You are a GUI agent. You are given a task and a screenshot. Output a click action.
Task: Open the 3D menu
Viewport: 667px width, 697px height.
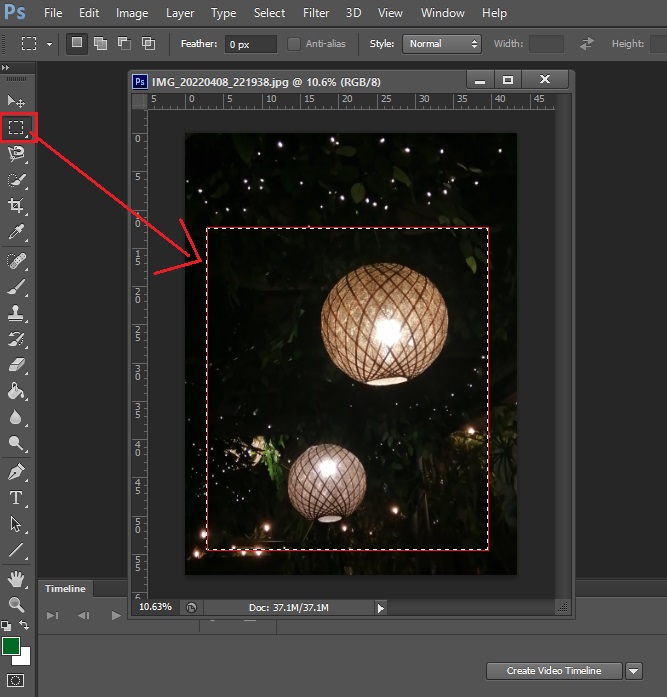pos(354,13)
